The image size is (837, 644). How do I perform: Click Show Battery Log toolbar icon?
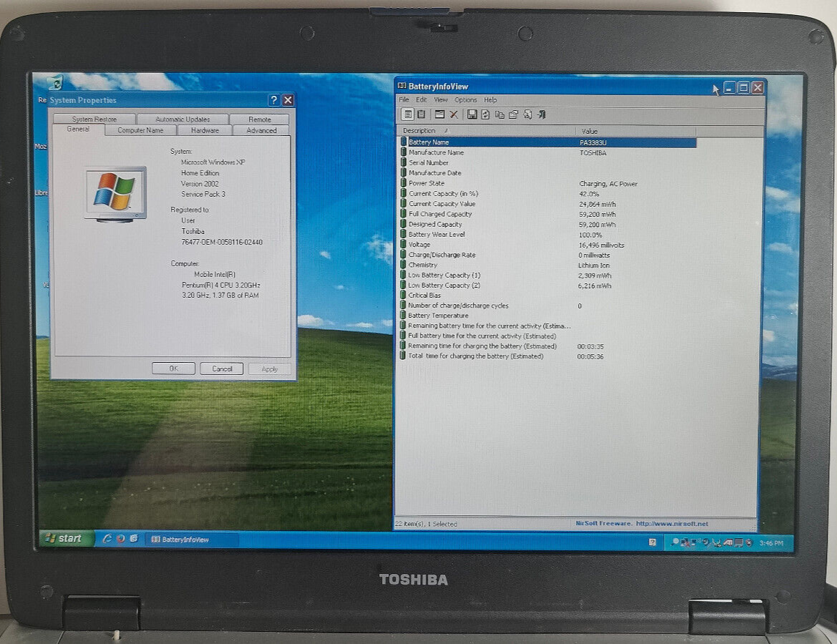[421, 114]
